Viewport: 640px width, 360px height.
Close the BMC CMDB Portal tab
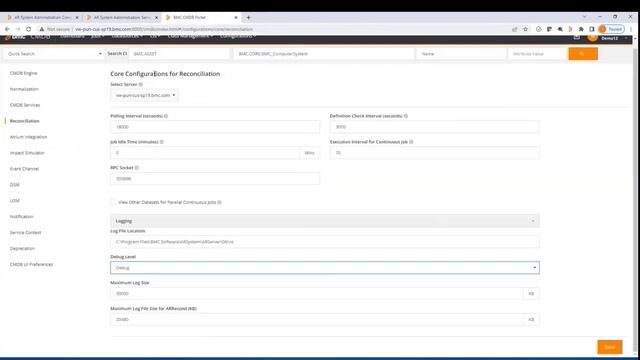pyautogui.click(x=236, y=18)
